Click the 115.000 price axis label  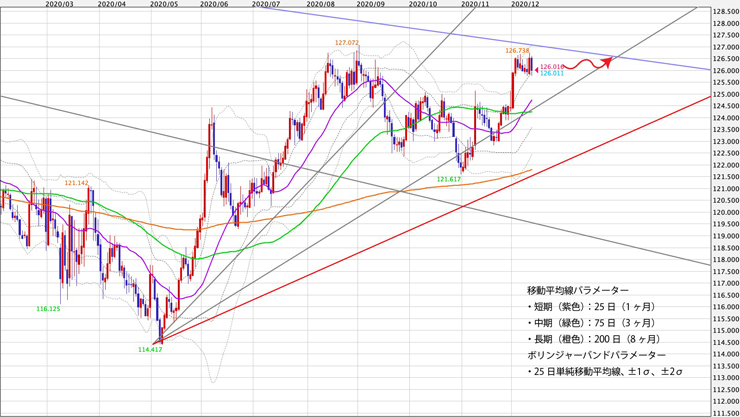click(727, 331)
